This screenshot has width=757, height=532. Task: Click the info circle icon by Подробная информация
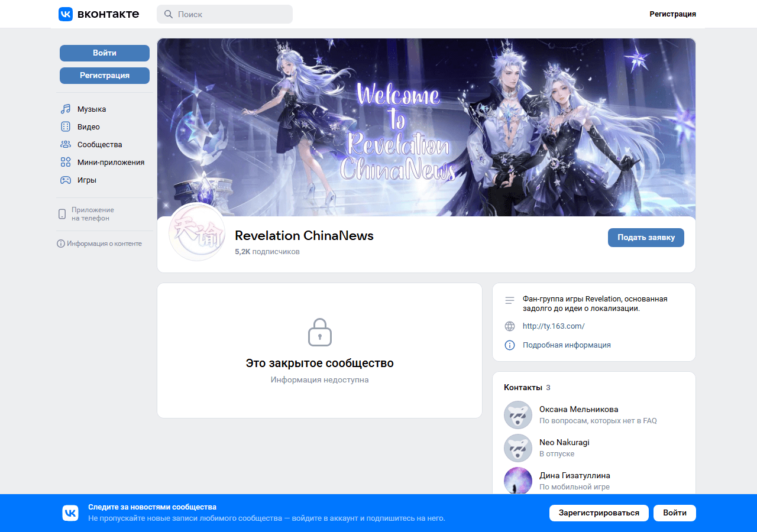click(510, 345)
